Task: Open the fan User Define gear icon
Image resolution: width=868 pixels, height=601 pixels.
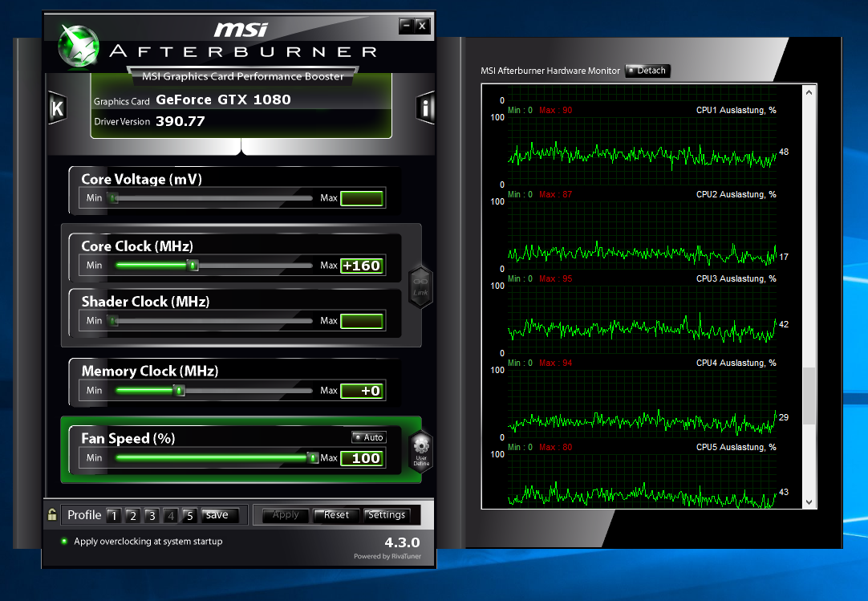Action: point(420,451)
